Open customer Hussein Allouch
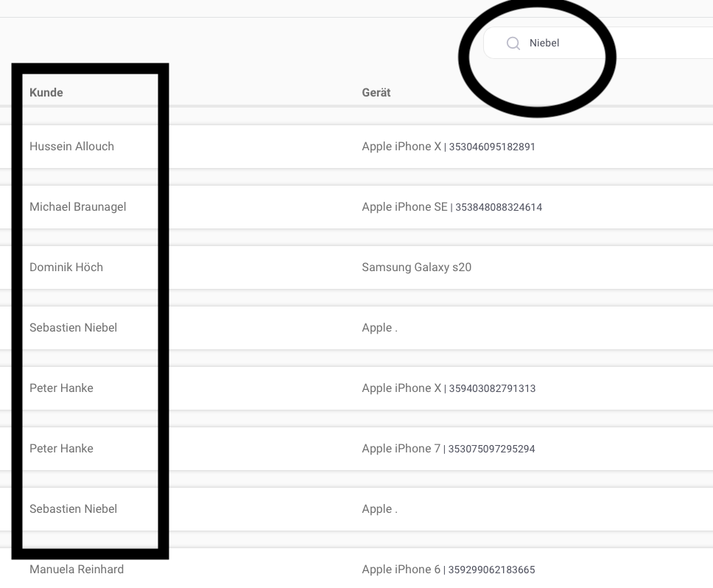This screenshot has width=713, height=588. tap(71, 147)
